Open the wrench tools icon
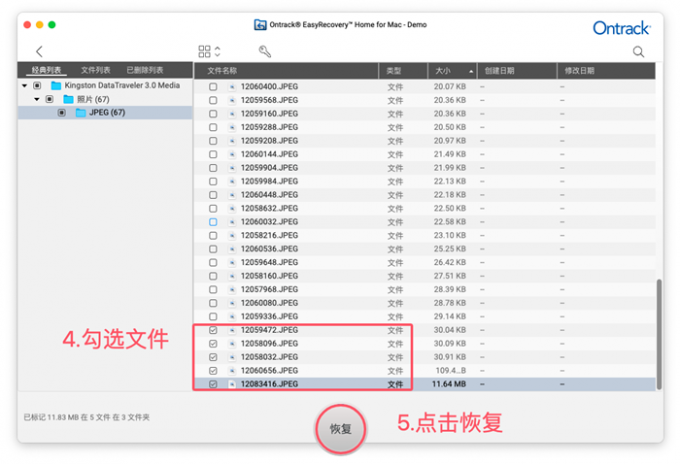680x464 pixels. click(x=265, y=52)
